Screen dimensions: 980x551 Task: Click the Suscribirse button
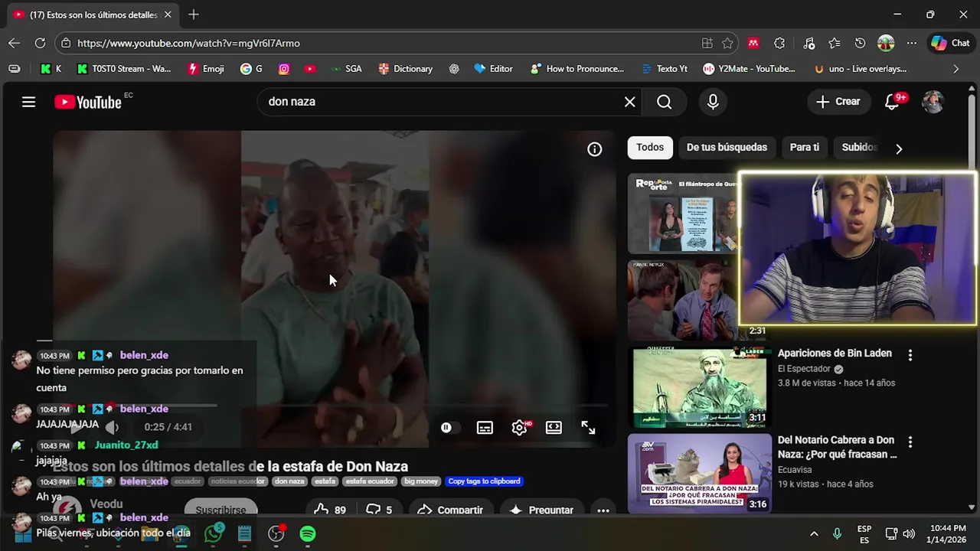point(220,510)
